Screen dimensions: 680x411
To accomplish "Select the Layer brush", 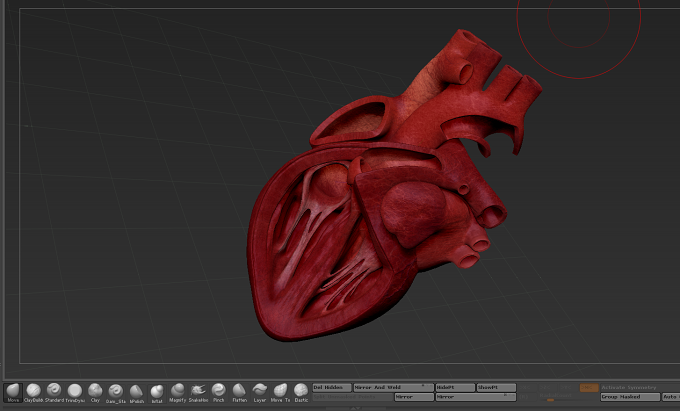I will (260, 393).
